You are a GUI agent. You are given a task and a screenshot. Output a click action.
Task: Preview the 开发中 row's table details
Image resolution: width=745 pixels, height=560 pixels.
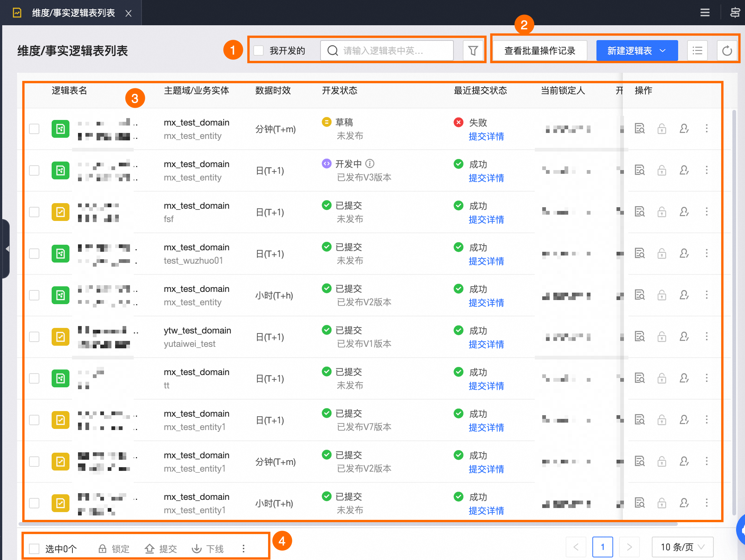pos(640,170)
